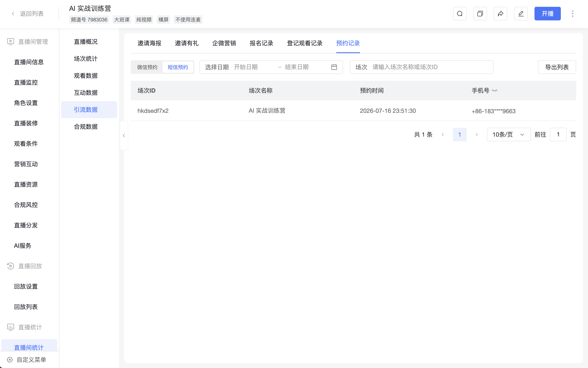Click 频道号 7983036 tag

pyautogui.click(x=89, y=20)
